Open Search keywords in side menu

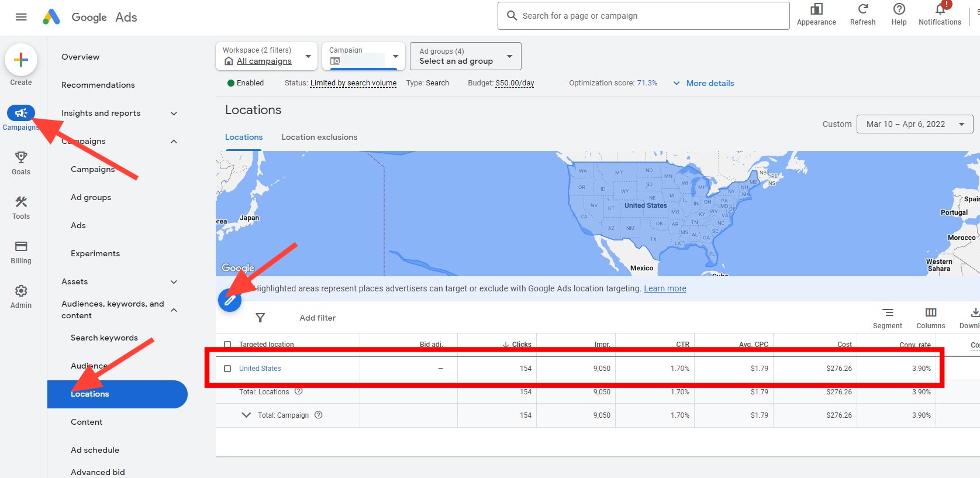(104, 338)
